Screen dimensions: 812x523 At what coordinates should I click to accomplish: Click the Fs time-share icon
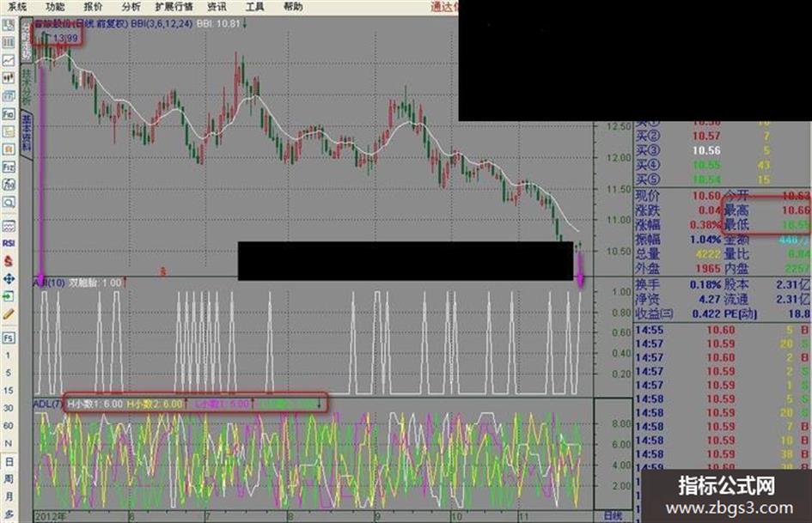click(9, 338)
